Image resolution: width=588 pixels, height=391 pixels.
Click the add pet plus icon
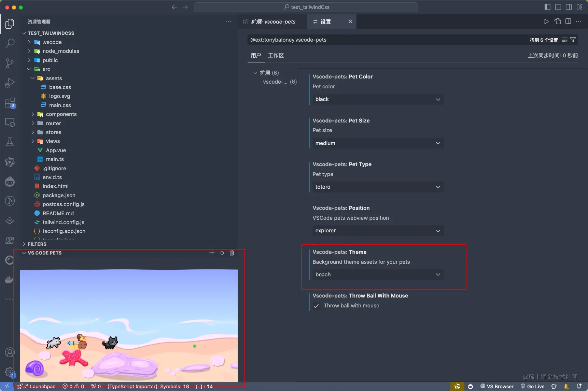[212, 253]
